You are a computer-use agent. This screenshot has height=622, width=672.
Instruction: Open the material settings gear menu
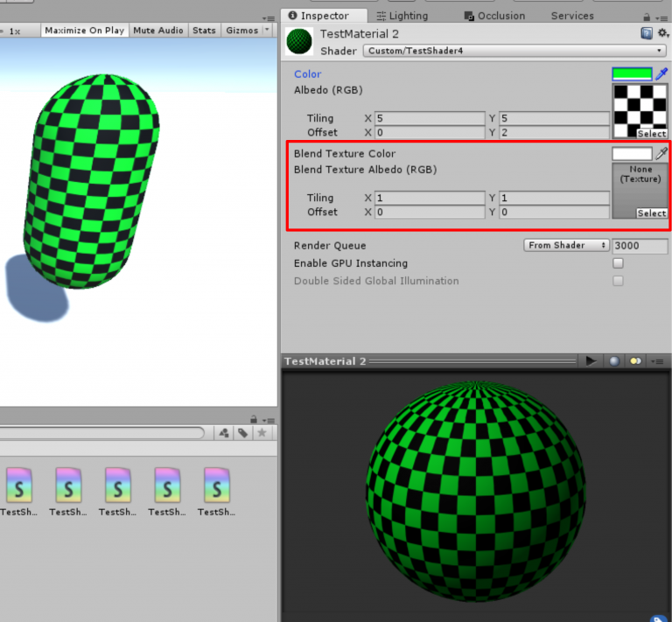coord(662,33)
